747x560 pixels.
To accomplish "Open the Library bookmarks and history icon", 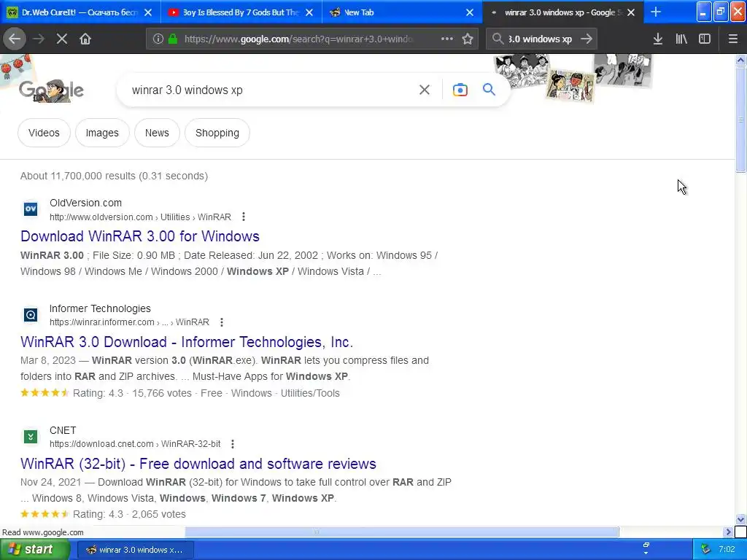I will tap(681, 39).
